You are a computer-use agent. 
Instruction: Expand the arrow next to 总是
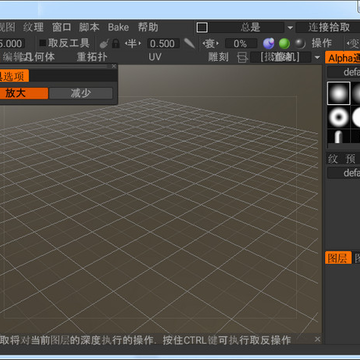click(290, 28)
